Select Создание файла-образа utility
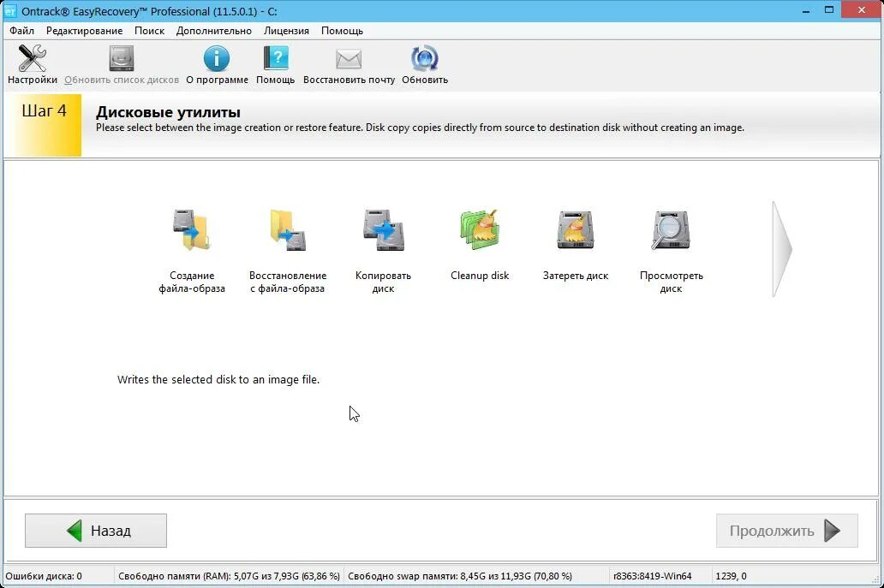884x588 pixels. 192,251
